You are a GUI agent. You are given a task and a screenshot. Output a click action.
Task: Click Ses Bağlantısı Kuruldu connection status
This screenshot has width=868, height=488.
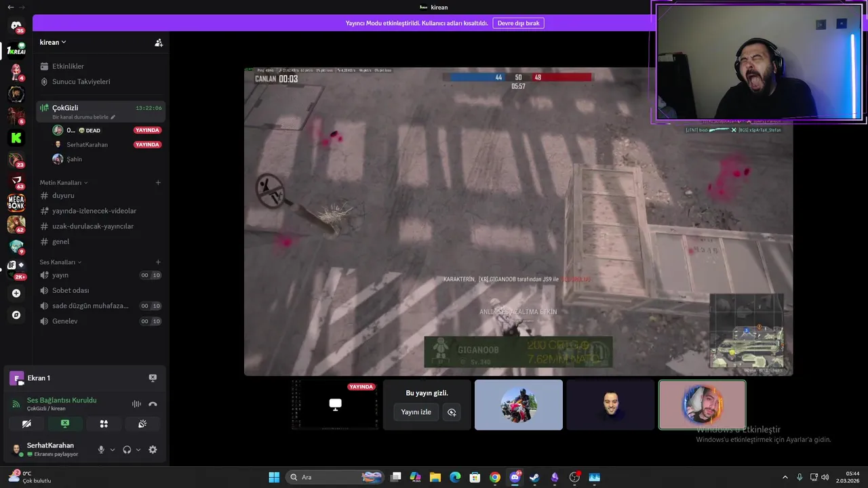click(x=62, y=400)
